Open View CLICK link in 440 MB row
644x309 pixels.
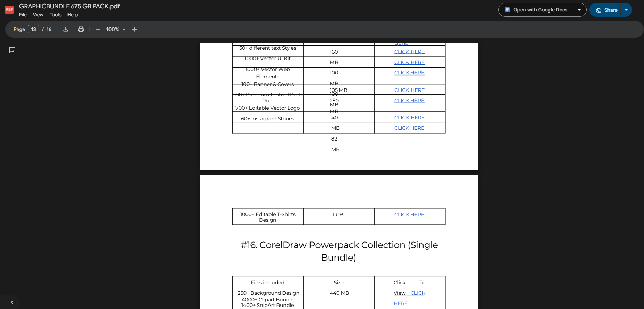pos(409,293)
